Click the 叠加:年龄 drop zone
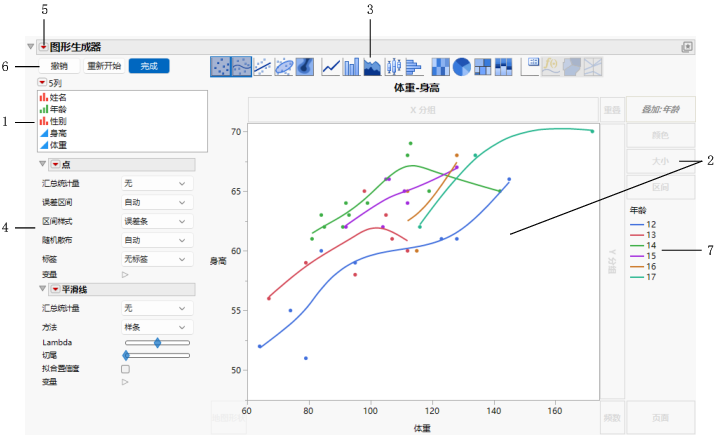Viewport: 722px width, 436px height. [661, 109]
